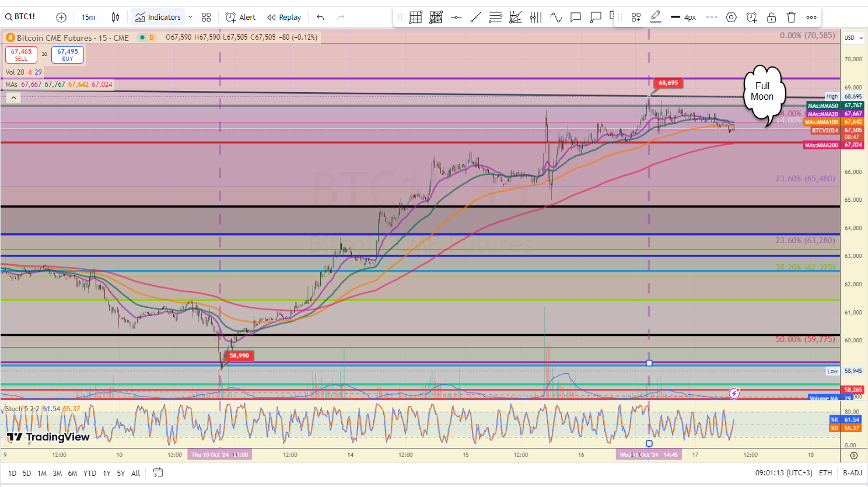Screen dimensions: 868x487
Task: Click the 67,465 SELL button
Action: [22, 55]
